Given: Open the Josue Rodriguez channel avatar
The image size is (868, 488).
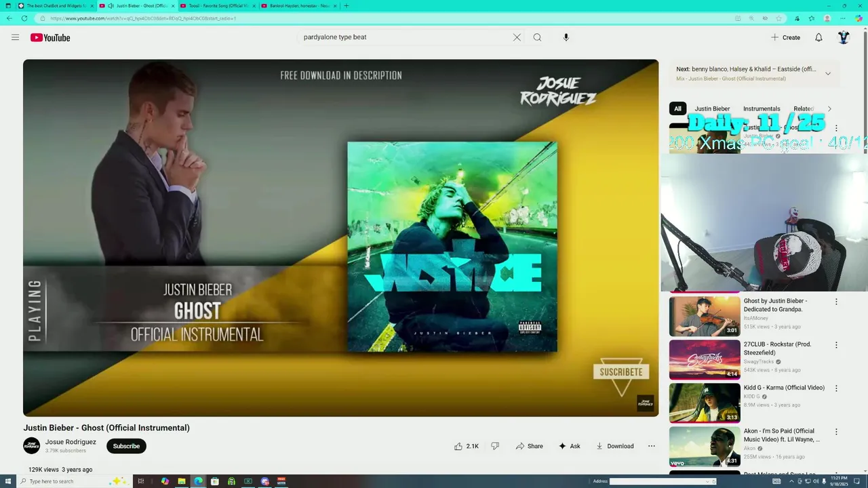Looking at the screenshot, I should 32,446.
